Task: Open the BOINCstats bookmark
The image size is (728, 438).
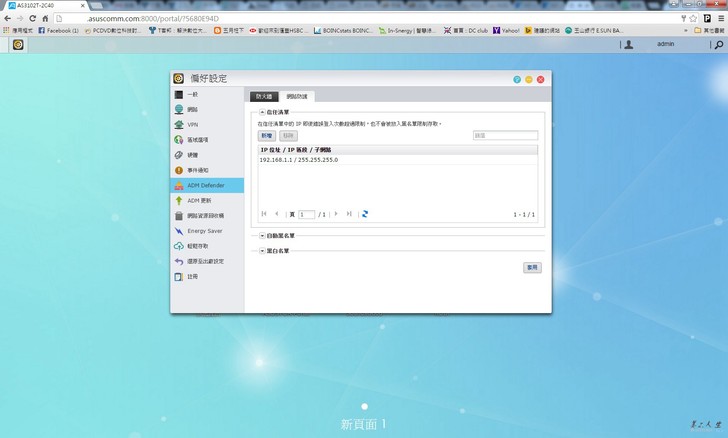Action: pos(343,30)
